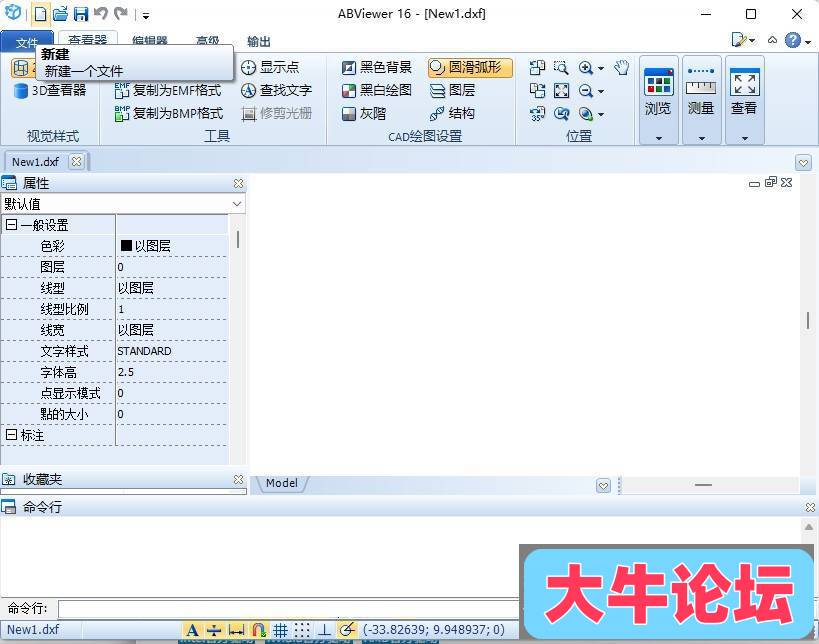Image resolution: width=819 pixels, height=644 pixels.
Task: Click the New file icon in quick access toolbar
Action: 40,14
